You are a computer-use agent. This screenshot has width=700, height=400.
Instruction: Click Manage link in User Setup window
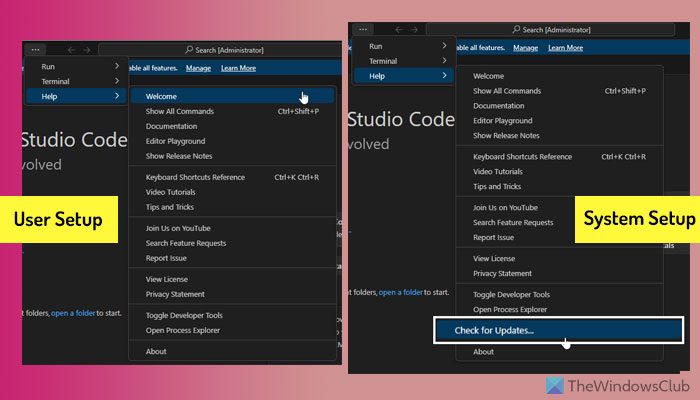point(198,68)
